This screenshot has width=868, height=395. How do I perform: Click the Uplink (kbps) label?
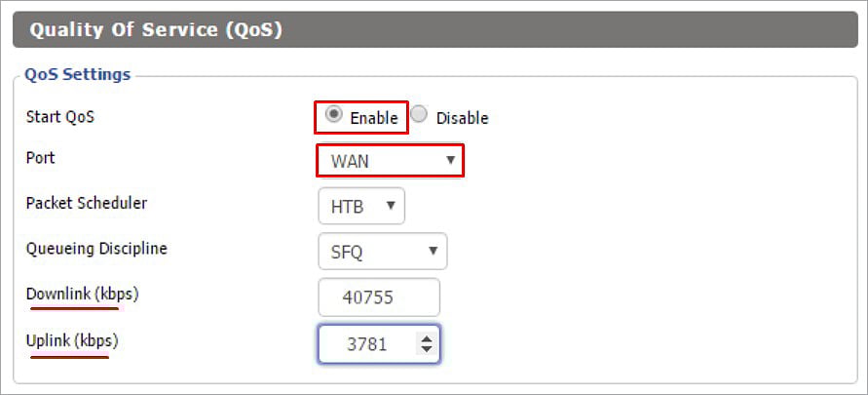pos(72,340)
